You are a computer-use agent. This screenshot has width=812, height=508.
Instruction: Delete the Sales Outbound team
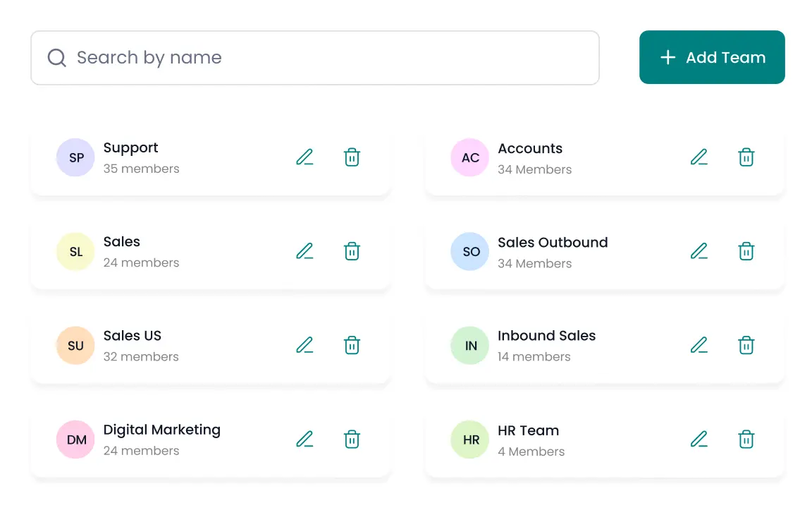746,251
